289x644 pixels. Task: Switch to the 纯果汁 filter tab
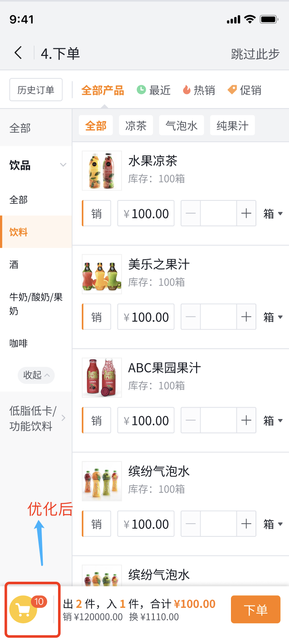[232, 125]
